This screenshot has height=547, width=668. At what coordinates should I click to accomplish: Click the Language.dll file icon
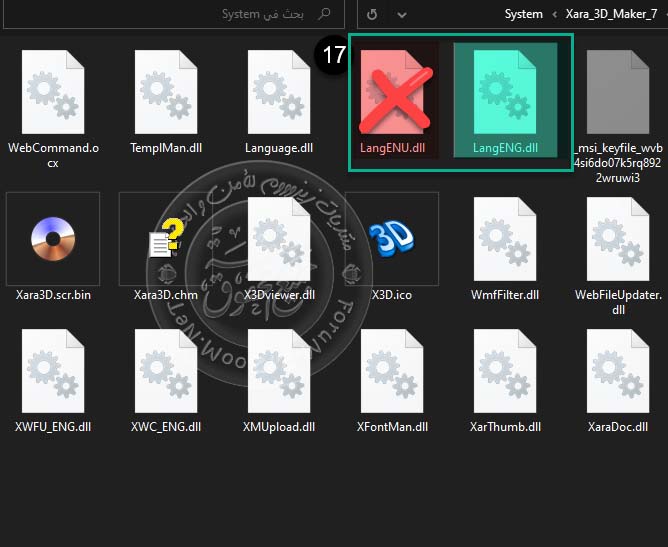click(279, 92)
